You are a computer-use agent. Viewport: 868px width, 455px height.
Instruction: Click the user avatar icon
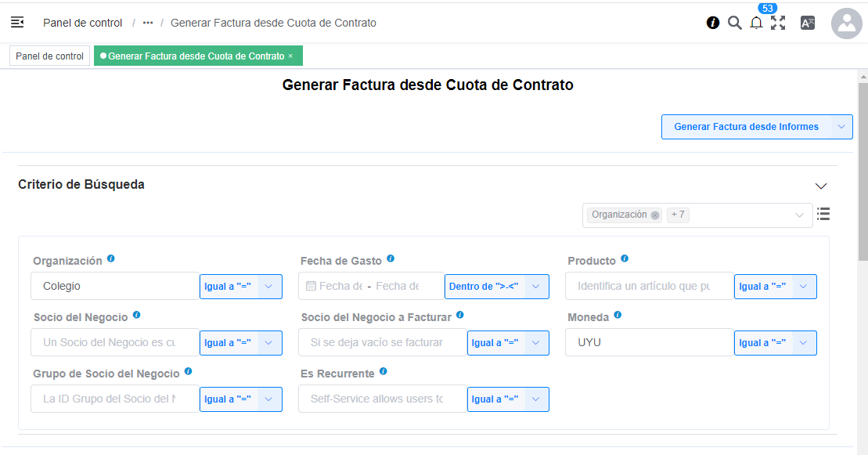point(846,23)
